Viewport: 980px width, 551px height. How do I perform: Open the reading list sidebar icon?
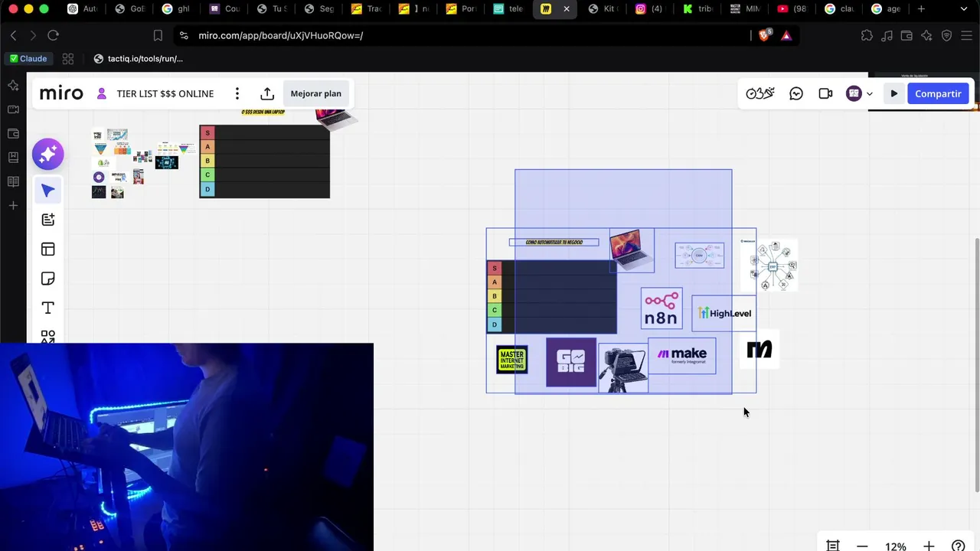(13, 181)
